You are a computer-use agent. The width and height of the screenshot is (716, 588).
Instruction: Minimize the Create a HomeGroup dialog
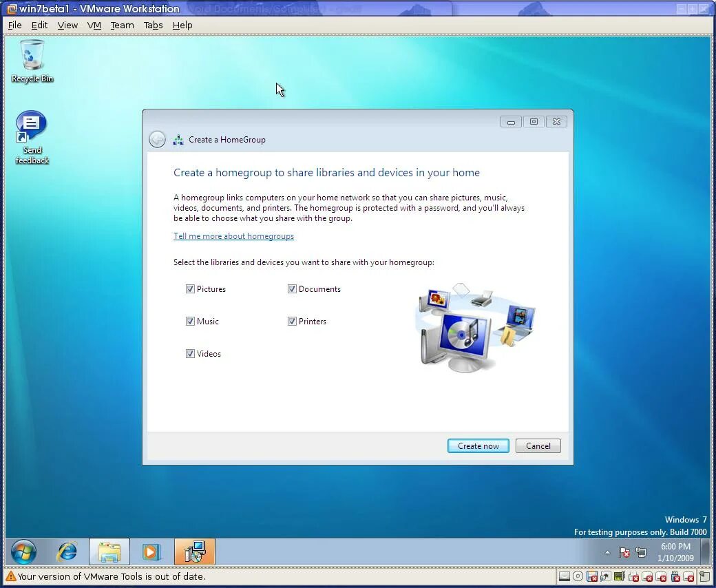pyautogui.click(x=511, y=122)
